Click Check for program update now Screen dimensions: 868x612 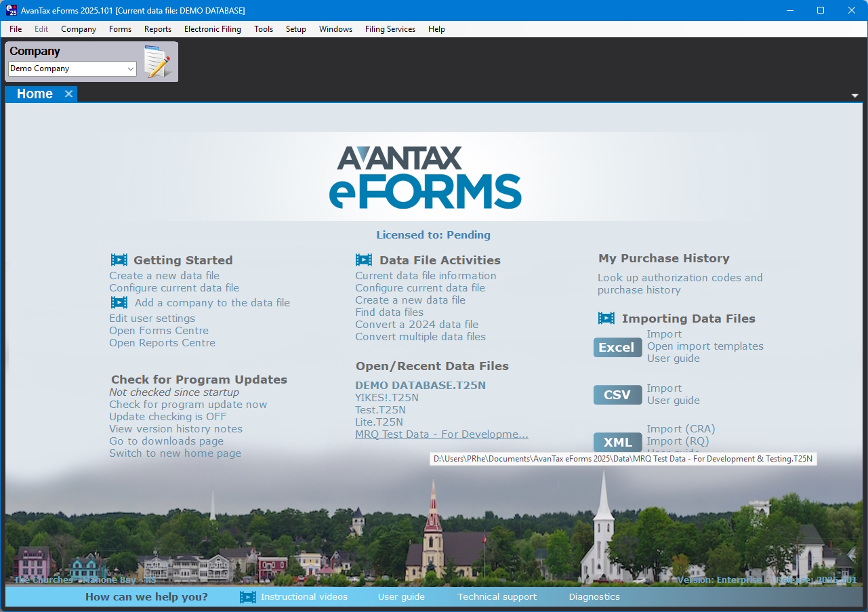click(x=188, y=405)
